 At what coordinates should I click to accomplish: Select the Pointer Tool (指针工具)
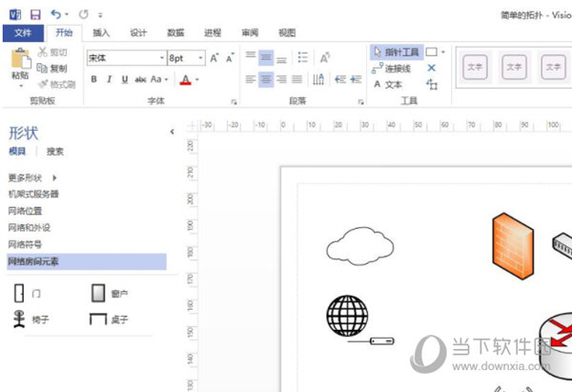pos(396,52)
